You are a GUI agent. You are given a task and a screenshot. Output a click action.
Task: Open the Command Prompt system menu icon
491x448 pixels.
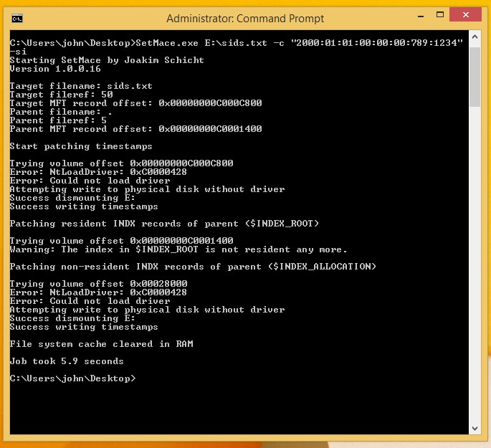pos(17,19)
